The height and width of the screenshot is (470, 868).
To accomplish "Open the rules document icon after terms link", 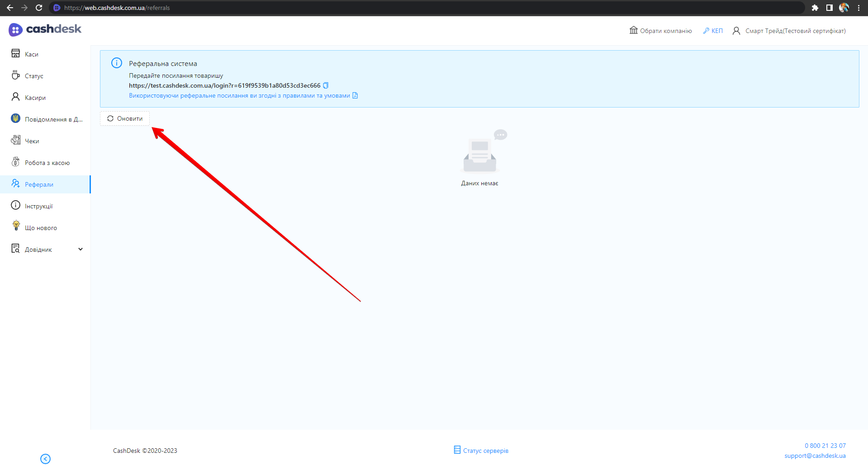I will click(x=355, y=95).
